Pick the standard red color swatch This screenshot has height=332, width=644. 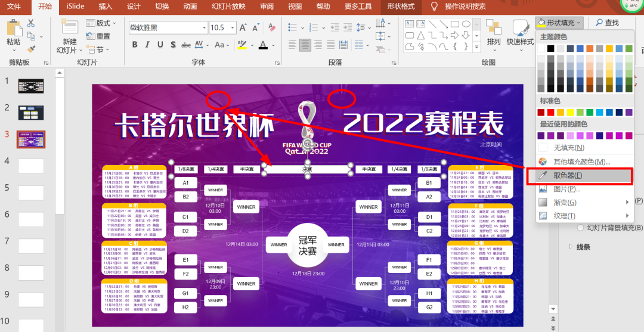(551, 113)
